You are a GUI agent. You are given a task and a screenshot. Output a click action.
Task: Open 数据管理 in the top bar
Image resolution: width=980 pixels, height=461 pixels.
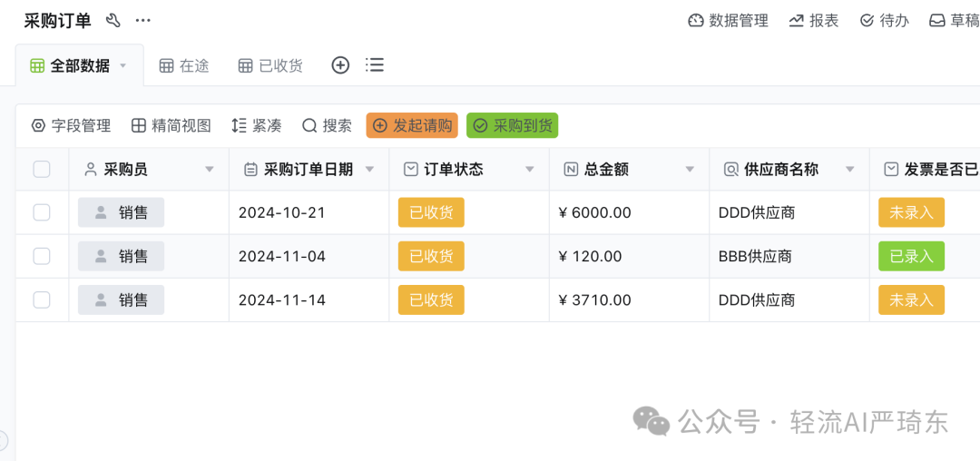(x=728, y=21)
